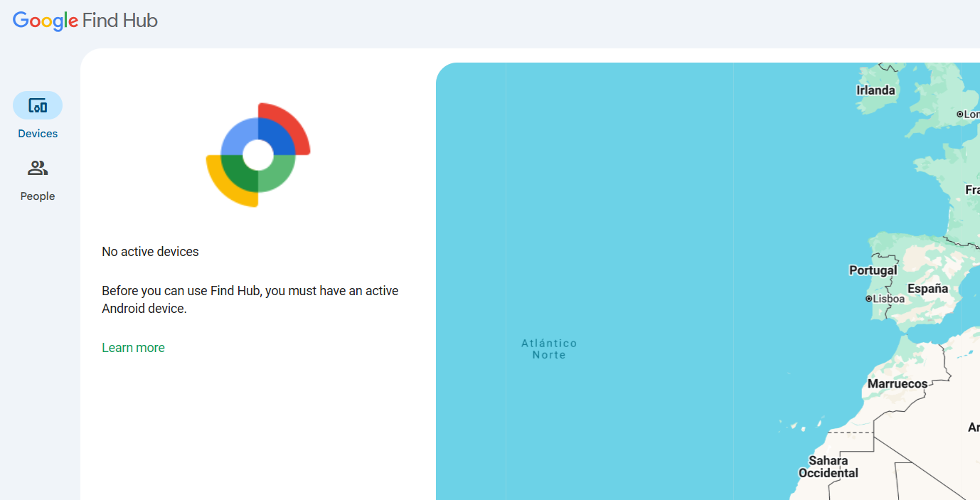Click the Marruecos label on the map
The image size is (980, 500).
coord(898,384)
